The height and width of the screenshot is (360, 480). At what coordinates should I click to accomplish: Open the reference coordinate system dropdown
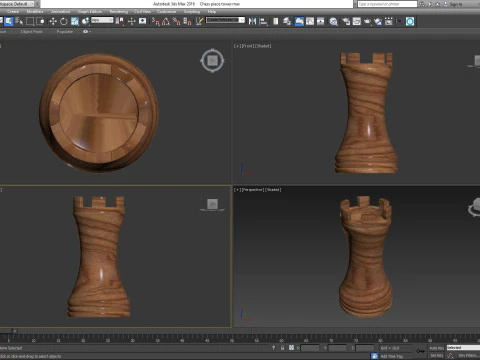tap(102, 20)
